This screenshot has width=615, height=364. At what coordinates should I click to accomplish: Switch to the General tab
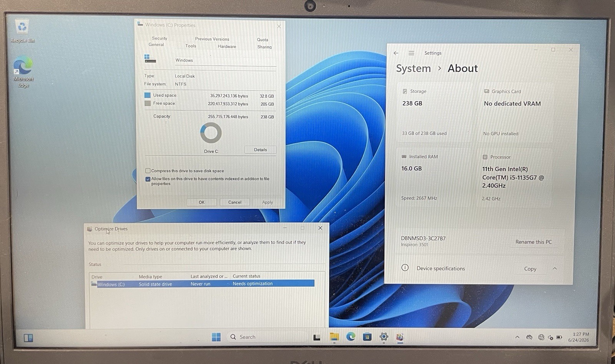coord(156,45)
